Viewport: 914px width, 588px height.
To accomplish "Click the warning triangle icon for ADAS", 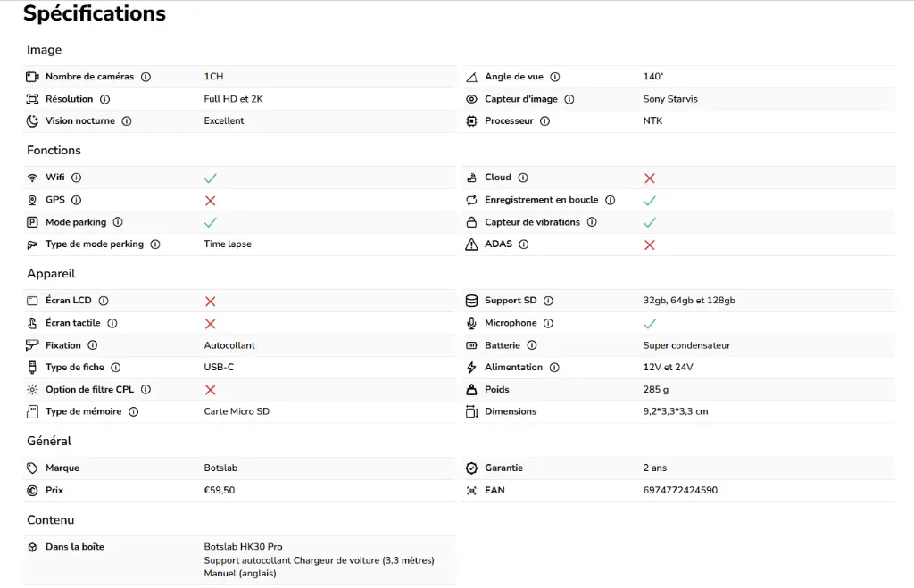I will click(x=471, y=244).
